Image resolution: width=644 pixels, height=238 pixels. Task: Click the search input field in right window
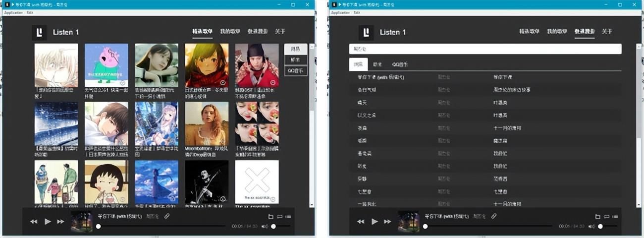(485, 49)
